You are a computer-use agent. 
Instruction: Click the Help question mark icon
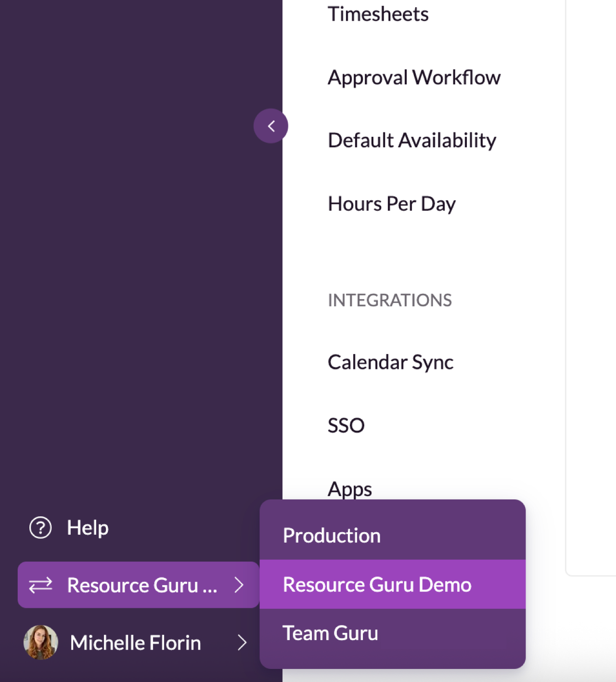(x=40, y=527)
